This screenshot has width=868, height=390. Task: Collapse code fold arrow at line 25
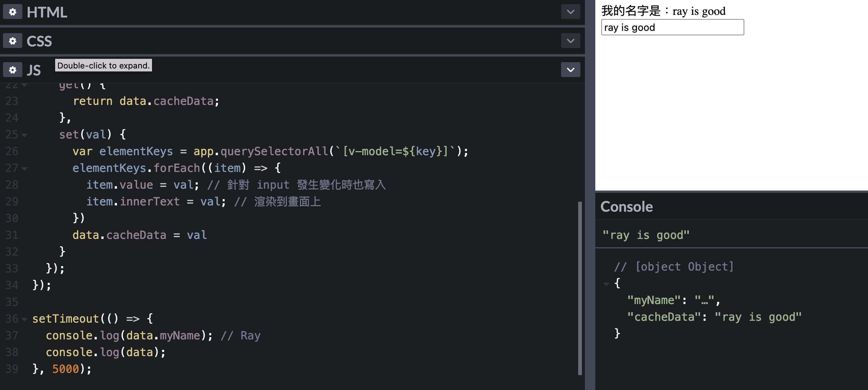(x=25, y=135)
